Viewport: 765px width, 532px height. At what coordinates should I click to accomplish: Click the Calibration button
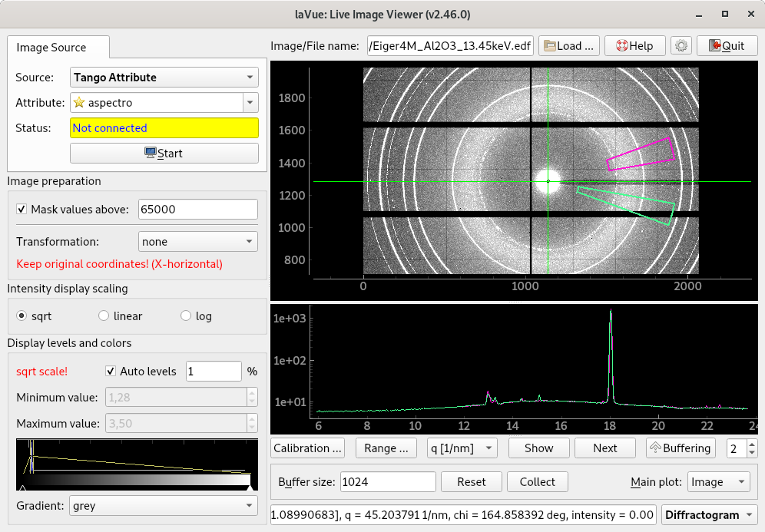(x=307, y=448)
